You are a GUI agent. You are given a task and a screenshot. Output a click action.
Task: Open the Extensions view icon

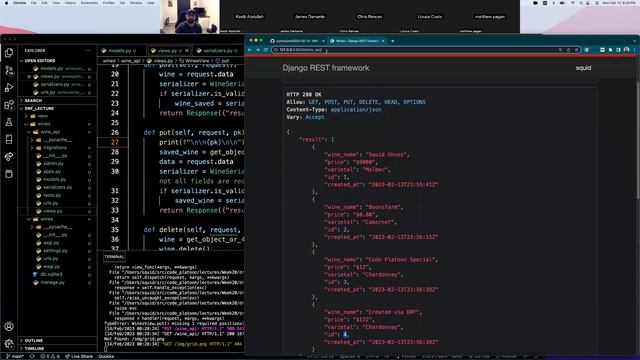coord(9,105)
